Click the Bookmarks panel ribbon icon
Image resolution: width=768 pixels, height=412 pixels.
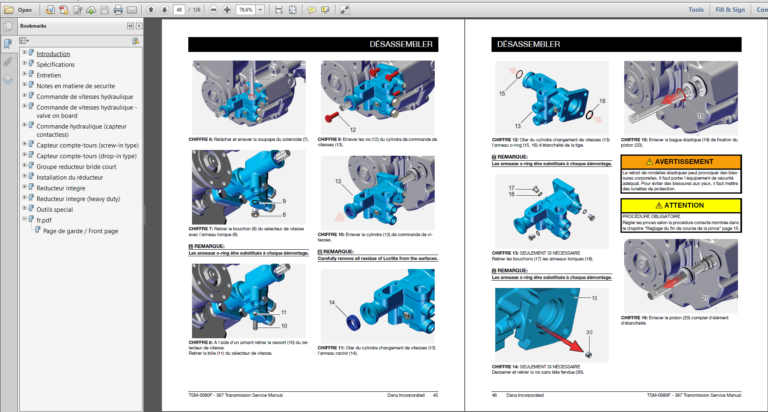tap(8, 44)
